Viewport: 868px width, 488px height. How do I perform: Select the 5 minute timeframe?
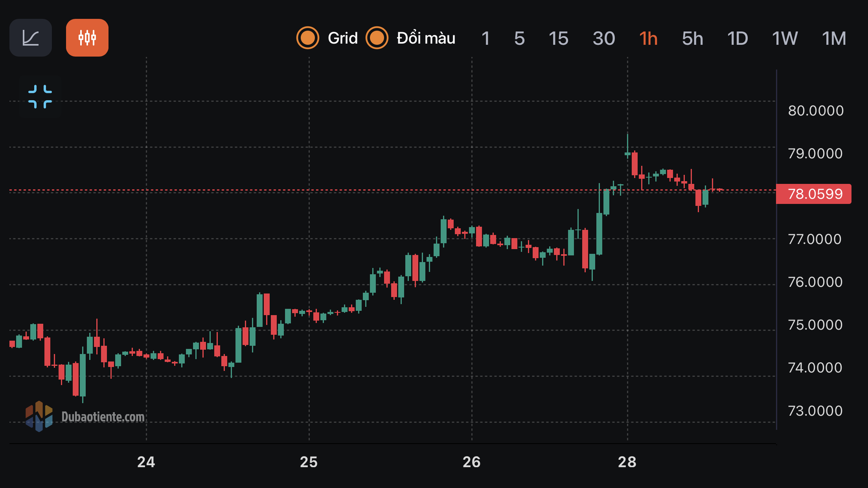(519, 39)
